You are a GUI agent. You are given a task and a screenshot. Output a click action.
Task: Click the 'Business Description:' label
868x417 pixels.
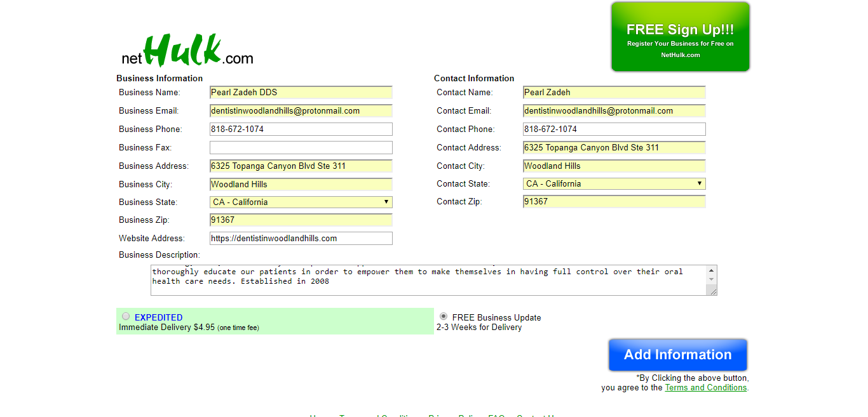159,255
